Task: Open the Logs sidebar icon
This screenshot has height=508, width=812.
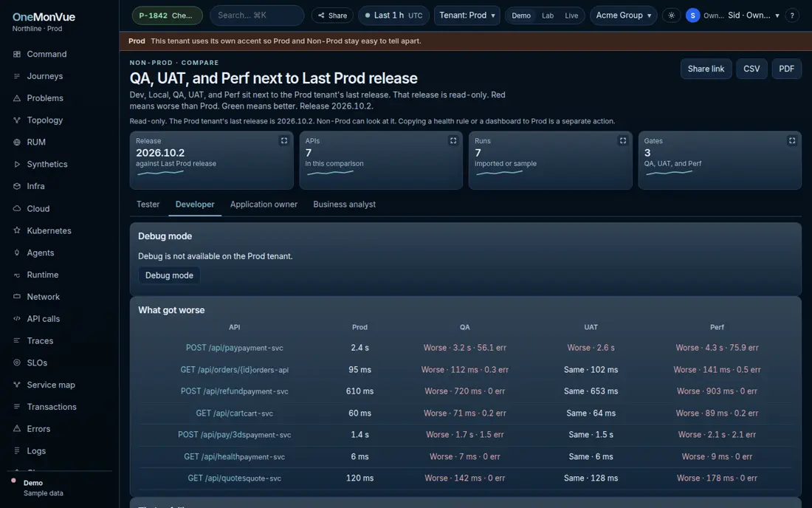Action: 16,450
